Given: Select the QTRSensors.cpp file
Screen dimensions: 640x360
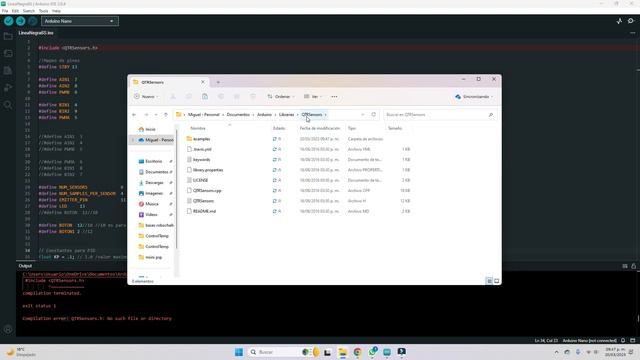Looking at the screenshot, I should point(207,191).
